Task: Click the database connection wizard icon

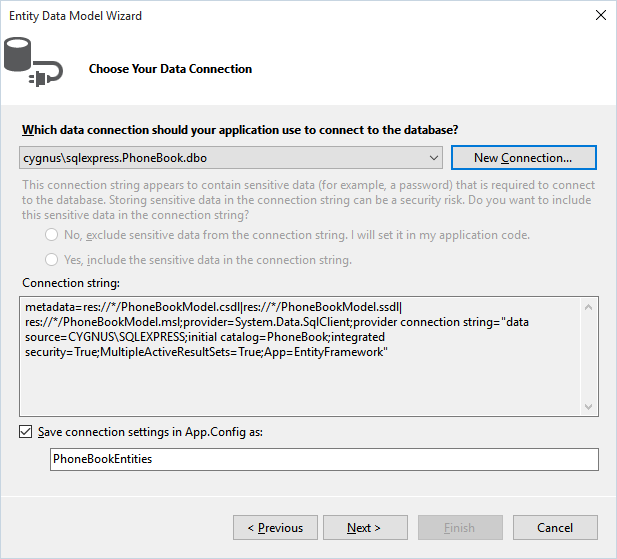Action: [33, 62]
